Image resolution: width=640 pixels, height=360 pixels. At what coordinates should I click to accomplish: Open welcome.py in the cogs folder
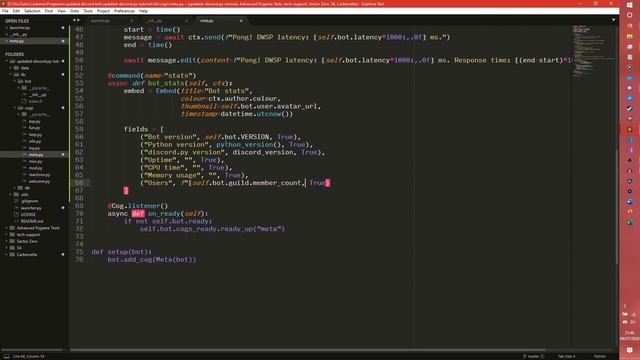tap(39, 181)
